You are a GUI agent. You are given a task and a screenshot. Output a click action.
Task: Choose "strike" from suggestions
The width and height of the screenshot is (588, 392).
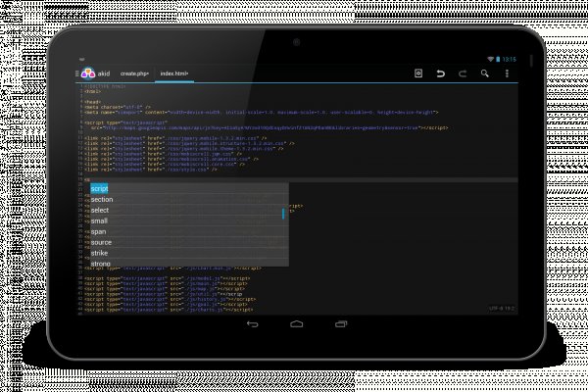101,253
